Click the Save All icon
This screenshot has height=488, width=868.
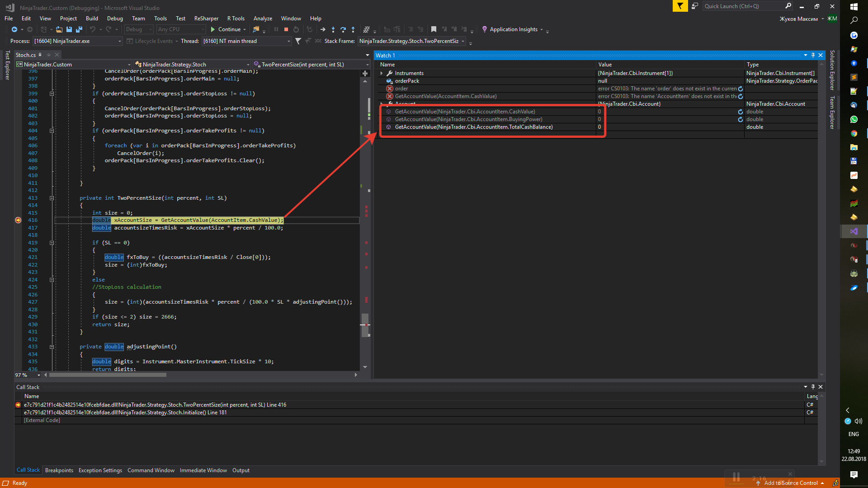pos(79,29)
